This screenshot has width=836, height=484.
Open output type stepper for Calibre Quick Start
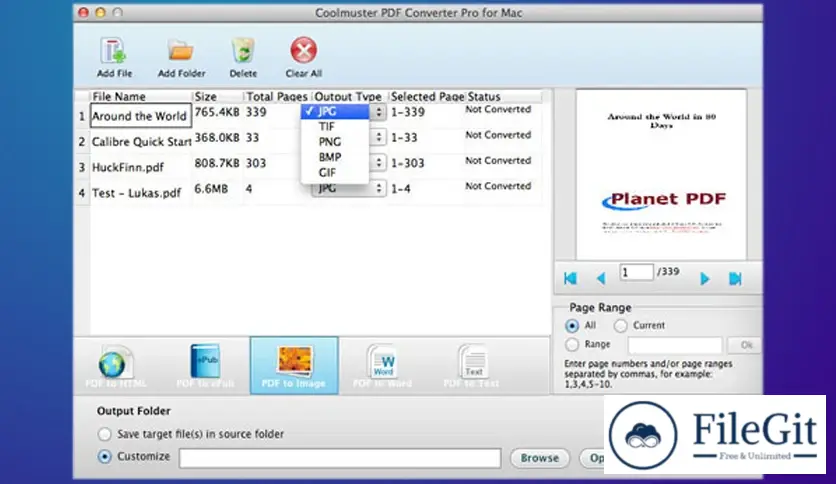pos(378,137)
